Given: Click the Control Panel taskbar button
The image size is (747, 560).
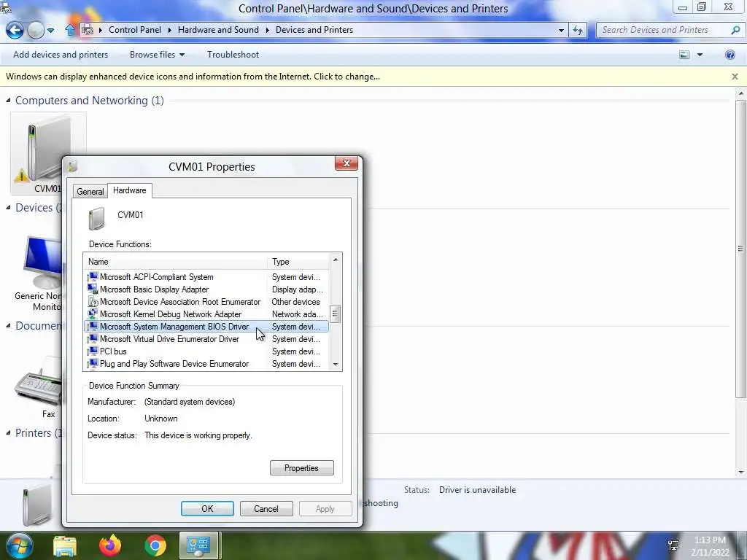Looking at the screenshot, I should pyautogui.click(x=198, y=545).
